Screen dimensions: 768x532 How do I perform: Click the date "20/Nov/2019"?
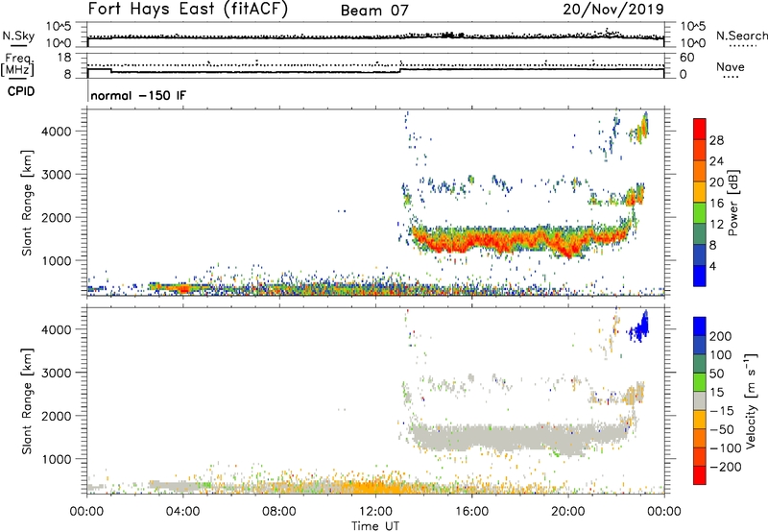point(613,9)
